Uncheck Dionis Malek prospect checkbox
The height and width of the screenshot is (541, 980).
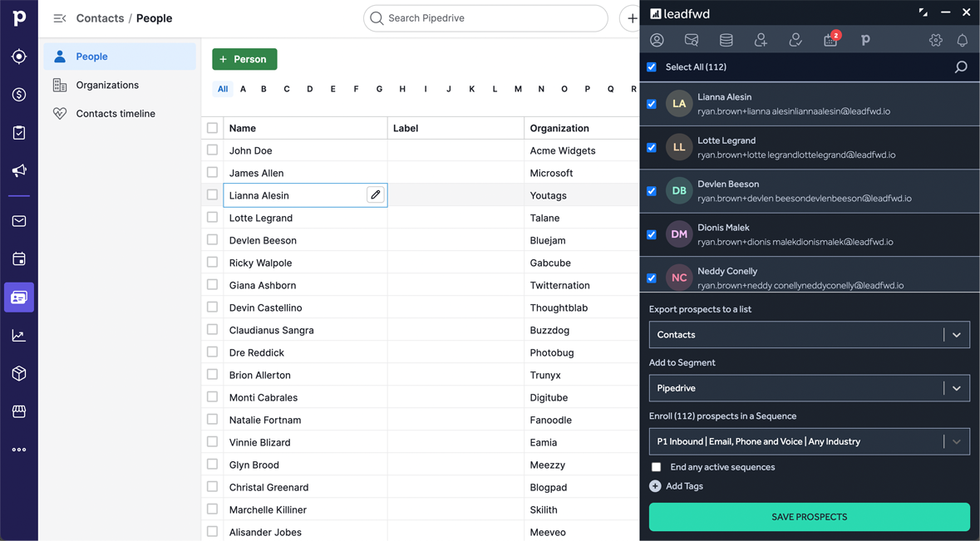[651, 234]
